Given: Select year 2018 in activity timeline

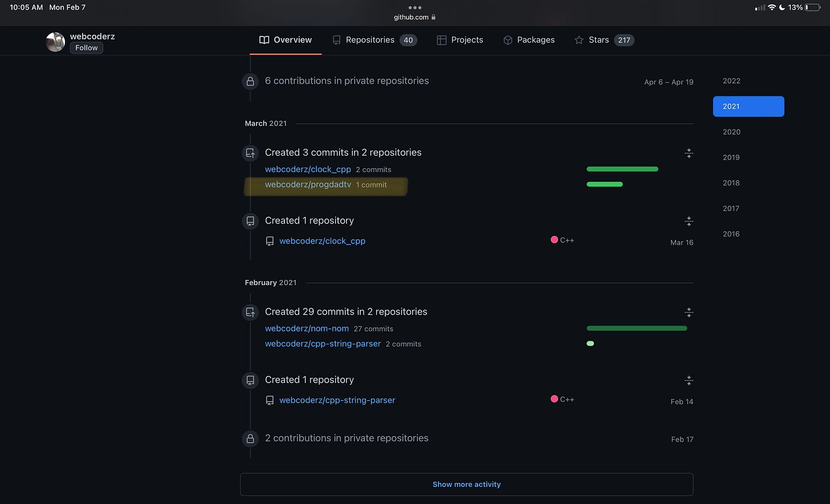Looking at the screenshot, I should [731, 183].
